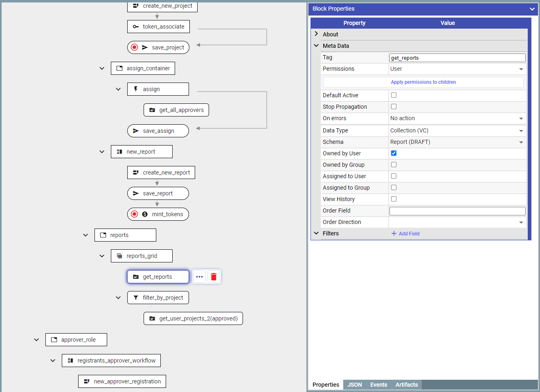The image size is (540, 392).
Task: Expand the About section
Action: tap(316, 34)
